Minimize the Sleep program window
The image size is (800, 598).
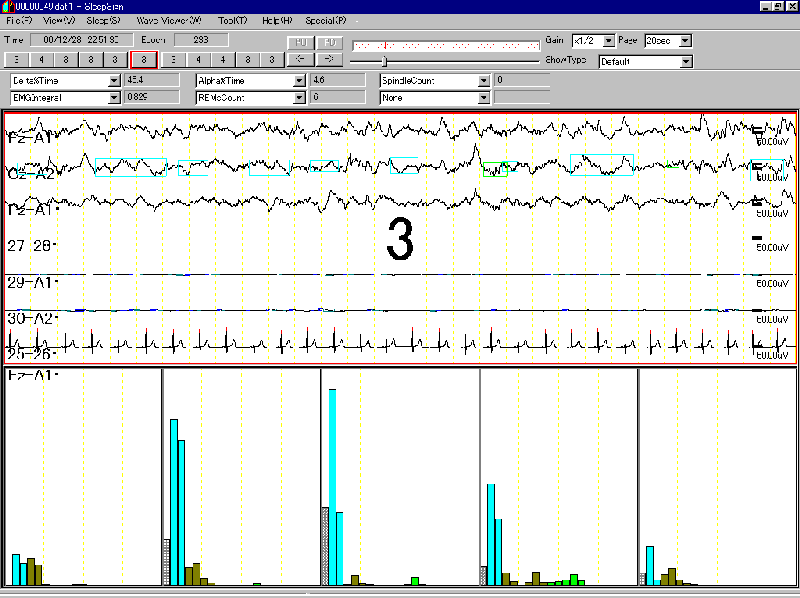click(766, 7)
